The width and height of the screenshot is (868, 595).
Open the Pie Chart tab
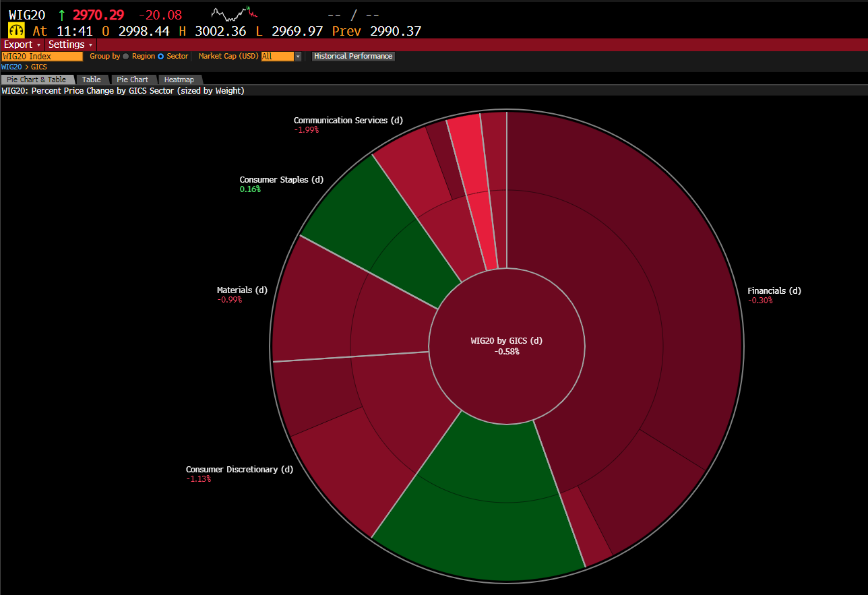[132, 80]
